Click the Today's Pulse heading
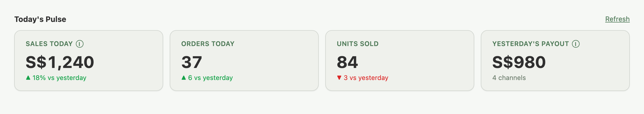 (40, 19)
